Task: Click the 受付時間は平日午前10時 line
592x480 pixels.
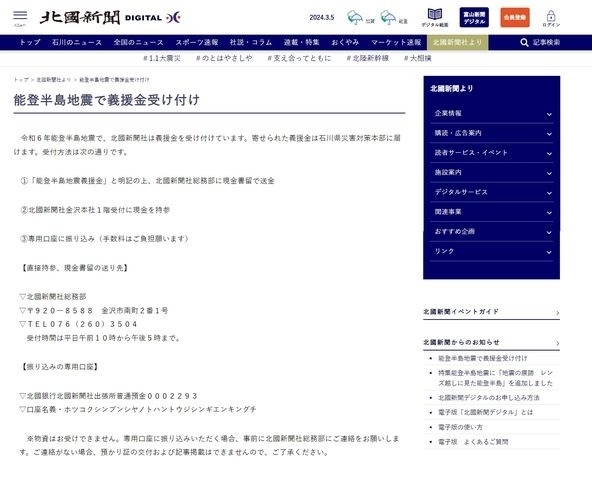Action: click(104, 338)
